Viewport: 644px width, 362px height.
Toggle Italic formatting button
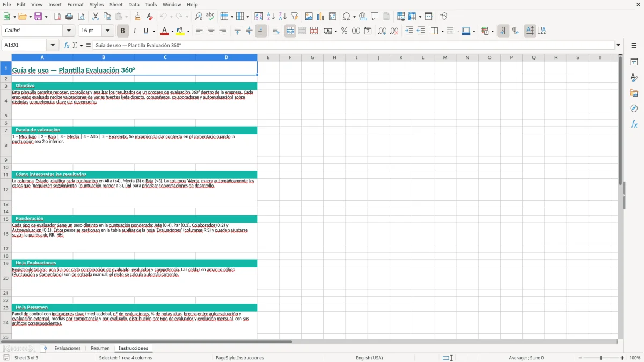point(134,31)
